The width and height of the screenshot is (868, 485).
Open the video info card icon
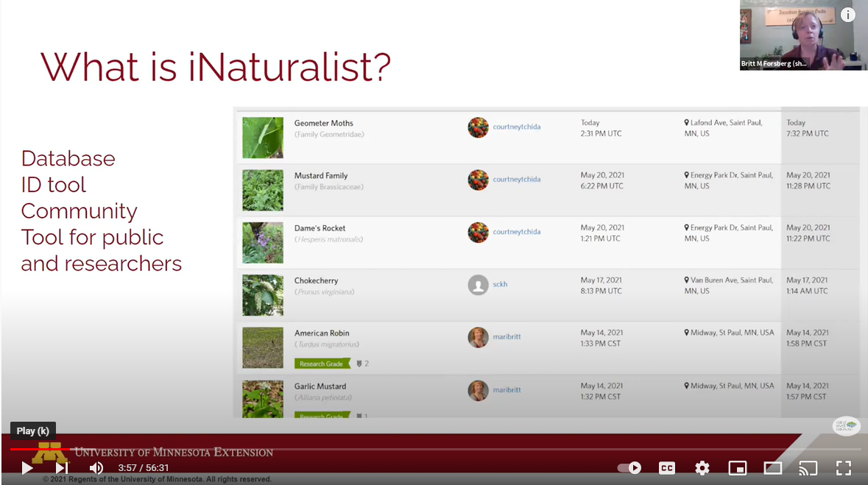(848, 15)
